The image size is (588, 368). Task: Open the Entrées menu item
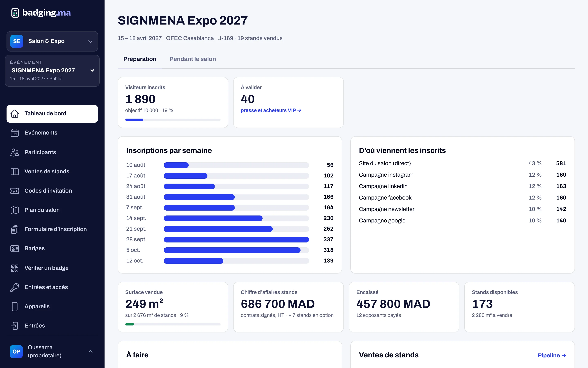point(52,326)
